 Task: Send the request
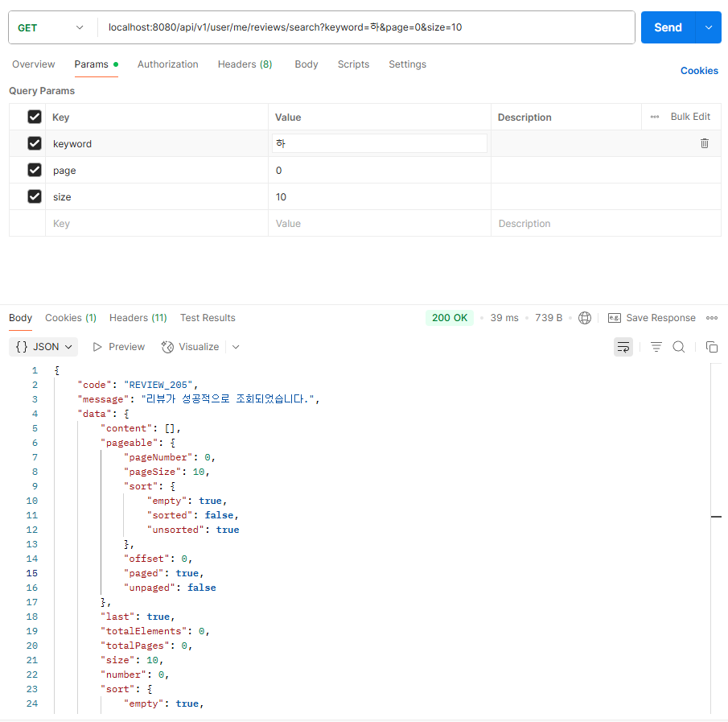pos(668,27)
